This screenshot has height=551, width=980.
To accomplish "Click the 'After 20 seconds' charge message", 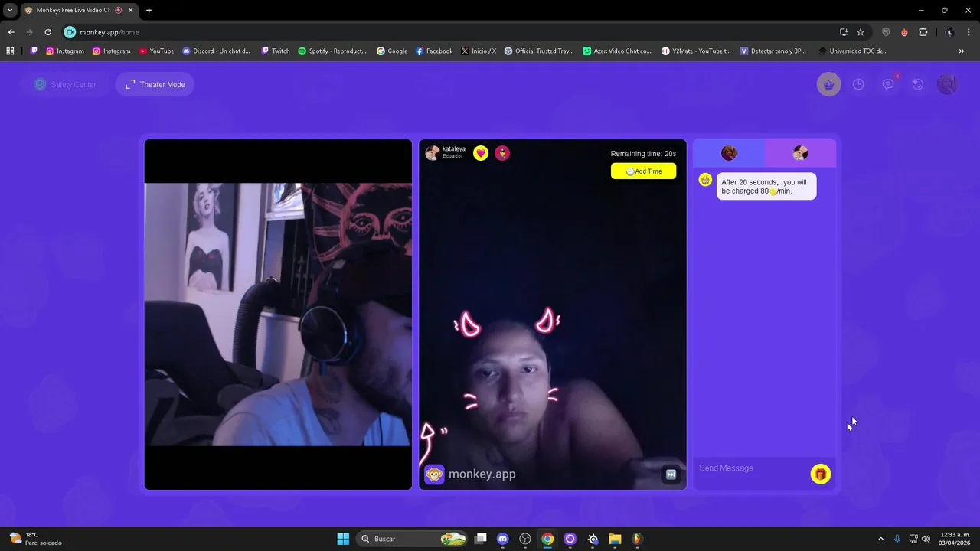I will (766, 187).
